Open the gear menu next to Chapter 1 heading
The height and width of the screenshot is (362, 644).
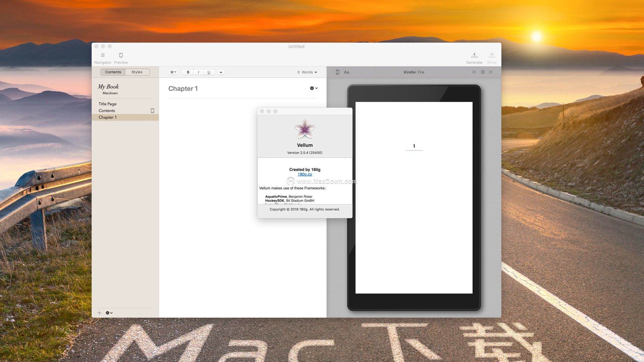pos(313,88)
